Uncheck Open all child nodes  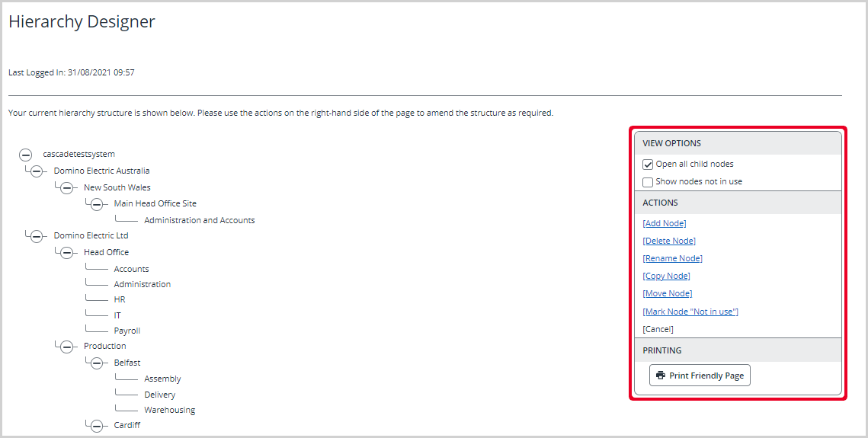pyautogui.click(x=648, y=165)
